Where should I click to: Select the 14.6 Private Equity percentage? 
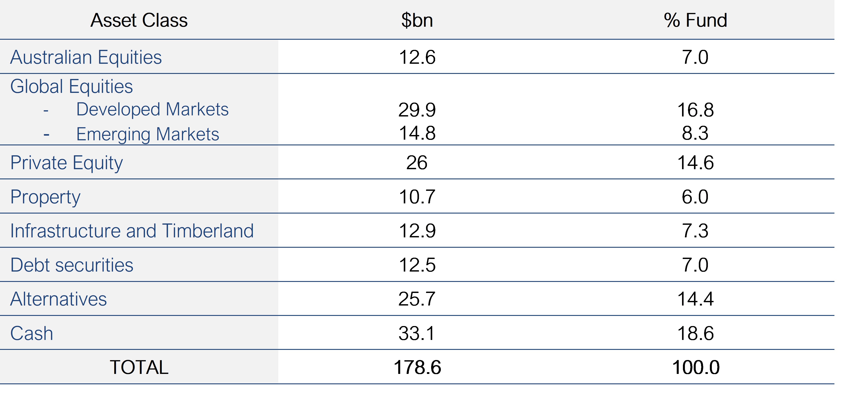click(x=696, y=163)
